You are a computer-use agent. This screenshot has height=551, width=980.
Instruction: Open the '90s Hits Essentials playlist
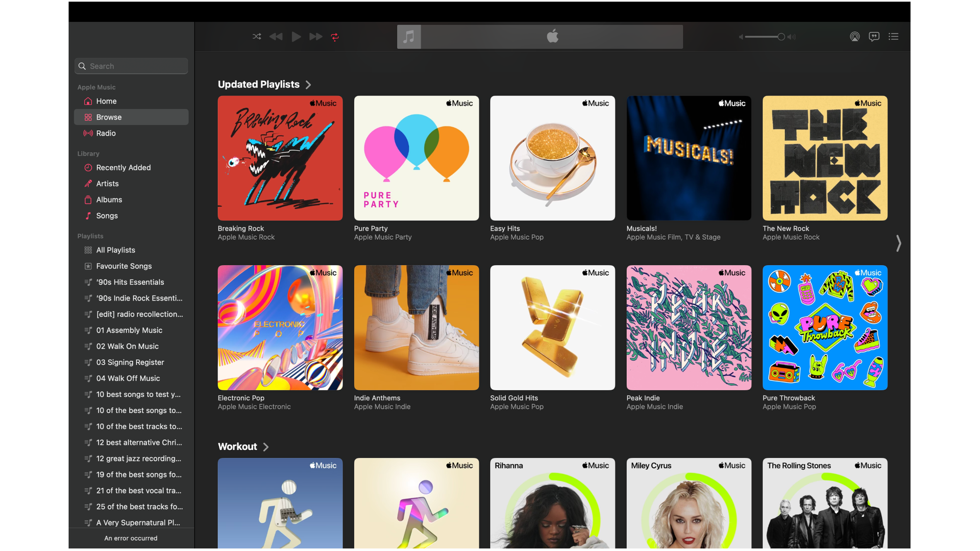click(x=130, y=282)
